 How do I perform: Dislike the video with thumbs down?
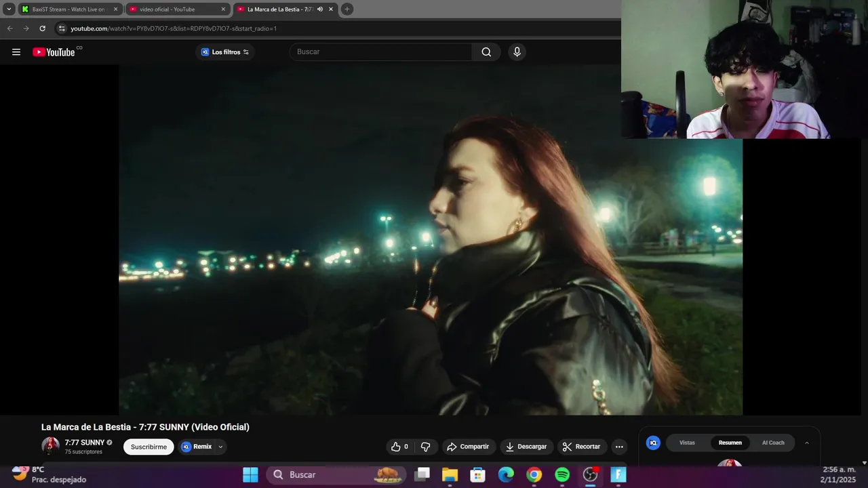(x=426, y=447)
